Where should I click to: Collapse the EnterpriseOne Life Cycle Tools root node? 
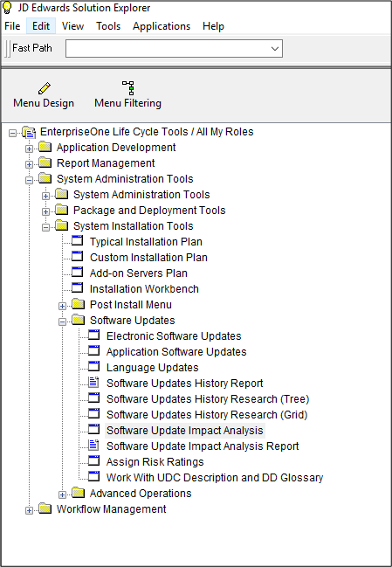point(12,134)
